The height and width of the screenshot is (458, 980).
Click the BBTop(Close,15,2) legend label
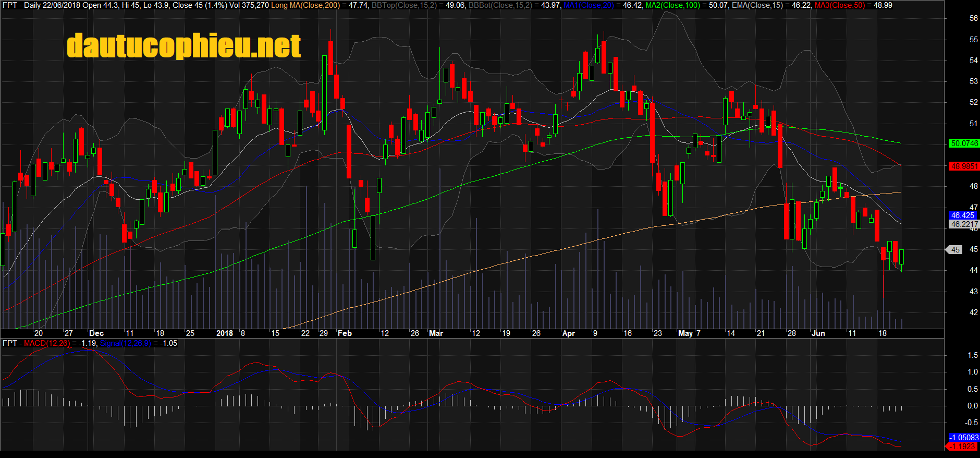404,5
